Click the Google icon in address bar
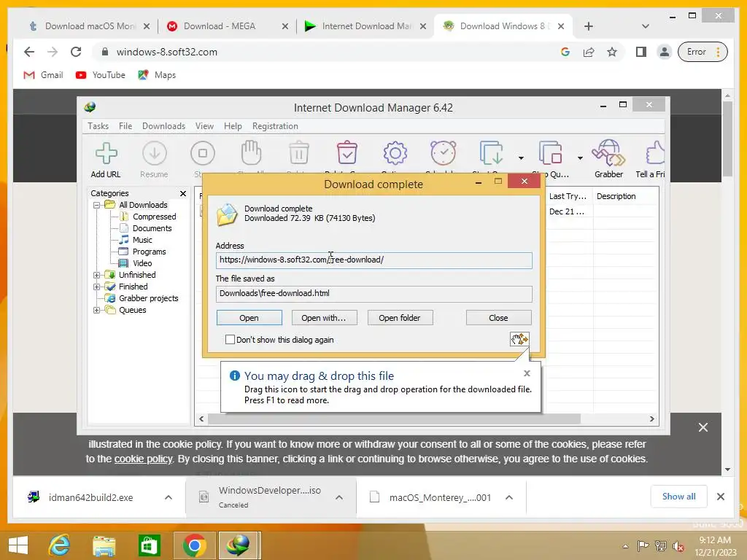The width and height of the screenshot is (747, 560). pos(565,52)
